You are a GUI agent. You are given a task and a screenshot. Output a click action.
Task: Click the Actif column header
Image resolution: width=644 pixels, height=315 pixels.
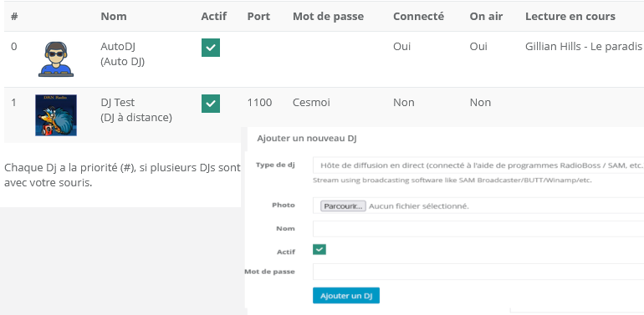[x=213, y=17]
